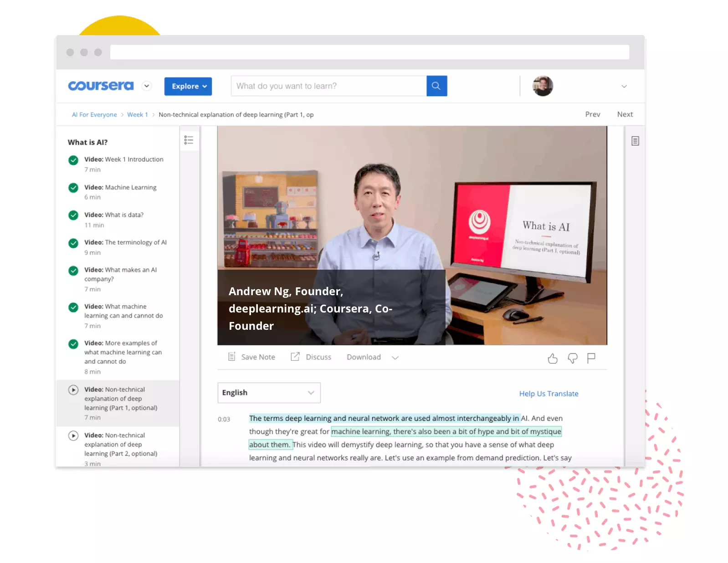This screenshot has height=563, width=728.
Task: Open the notes panel icon at right
Action: click(635, 141)
